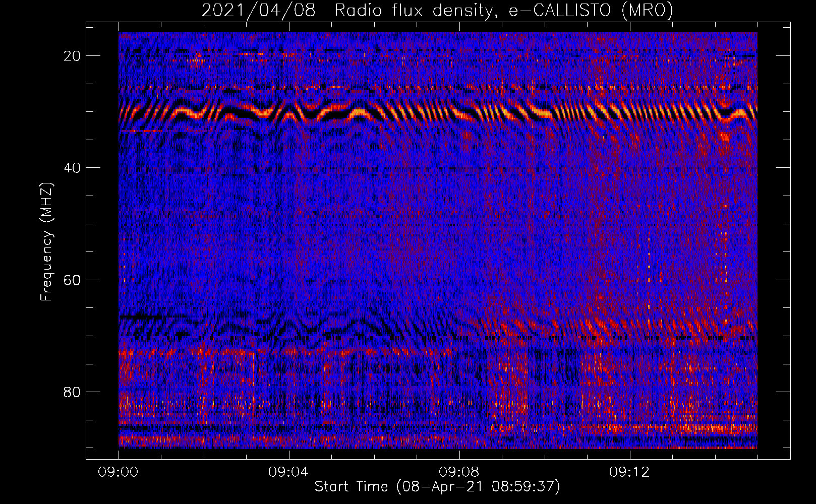The image size is (816, 504).
Task: Click the 80 MHz frequency tick label
Action: point(72,392)
